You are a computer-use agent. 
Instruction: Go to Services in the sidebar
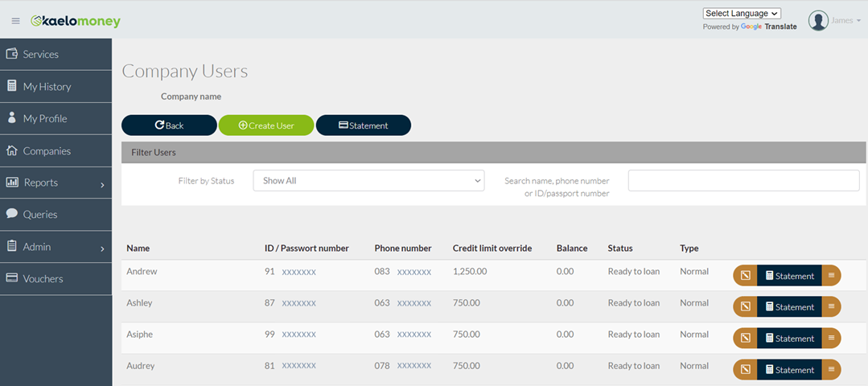40,55
